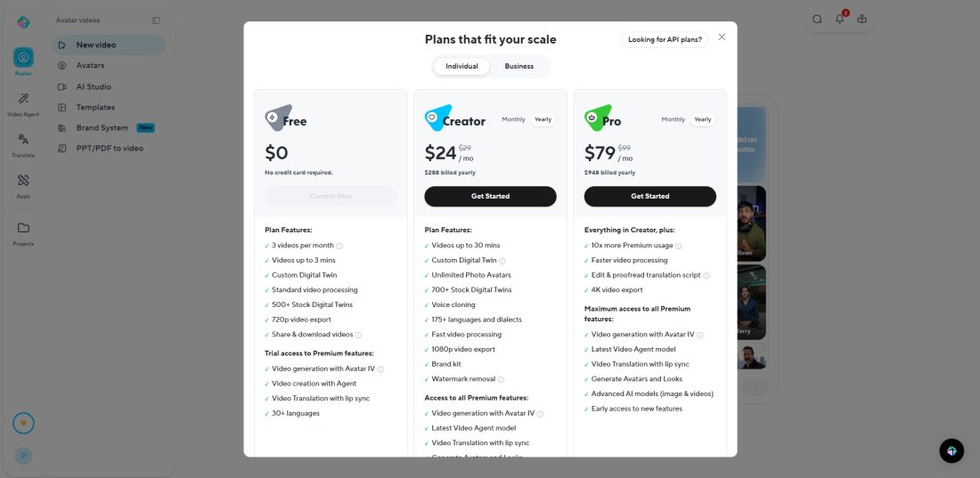Click the search magnifier icon
Screen dimensions: 980x478
(817, 20)
